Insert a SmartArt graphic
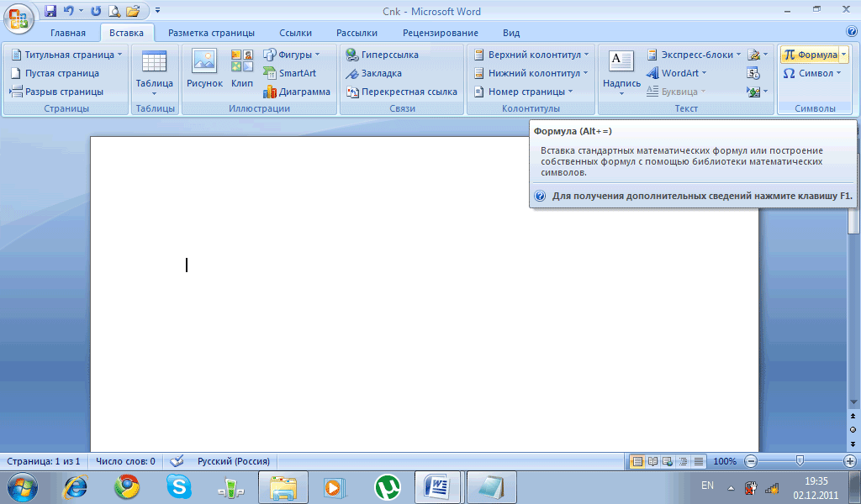The height and width of the screenshot is (504, 861). pyautogui.click(x=289, y=73)
